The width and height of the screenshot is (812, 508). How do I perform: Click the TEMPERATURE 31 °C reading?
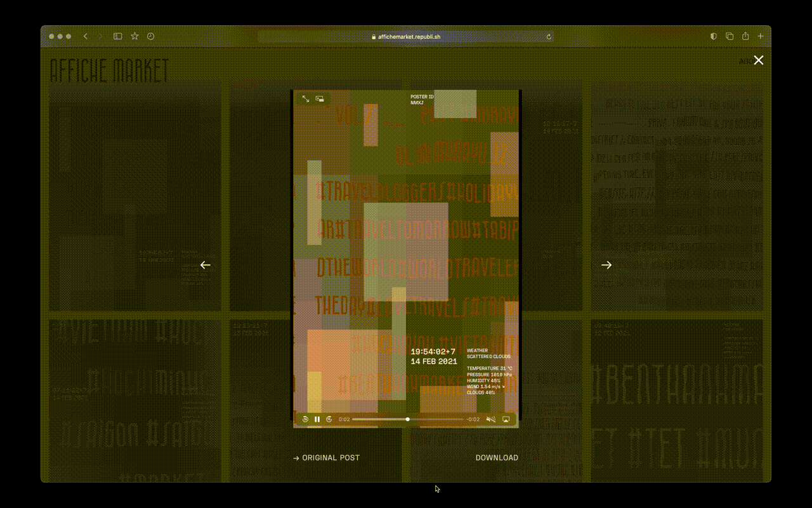tap(490, 368)
